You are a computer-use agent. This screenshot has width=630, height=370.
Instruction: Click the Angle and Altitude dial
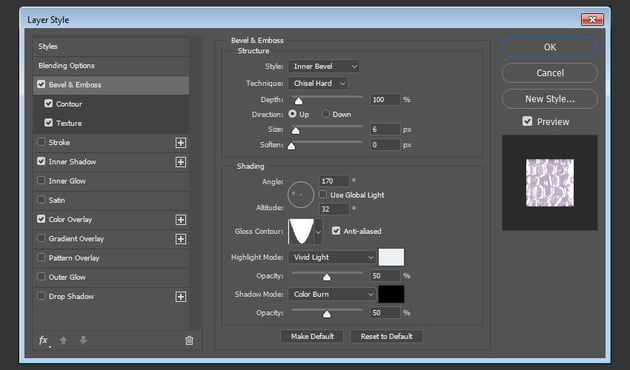pos(301,194)
